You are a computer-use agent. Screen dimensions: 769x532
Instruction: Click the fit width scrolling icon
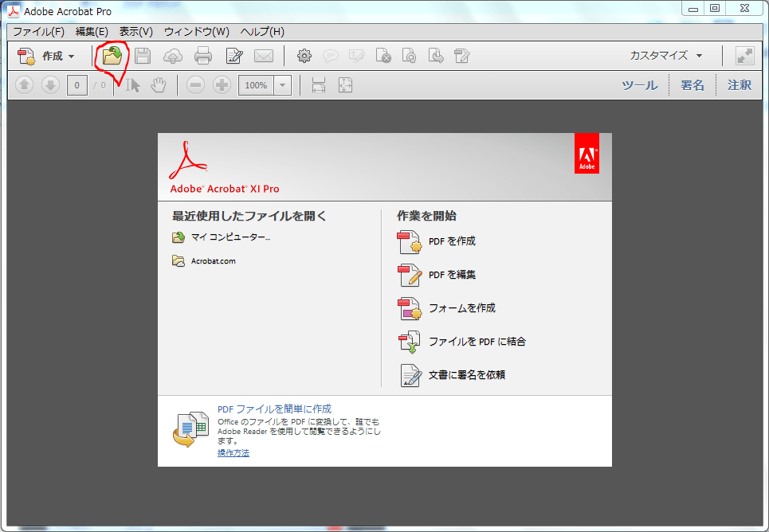(319, 85)
